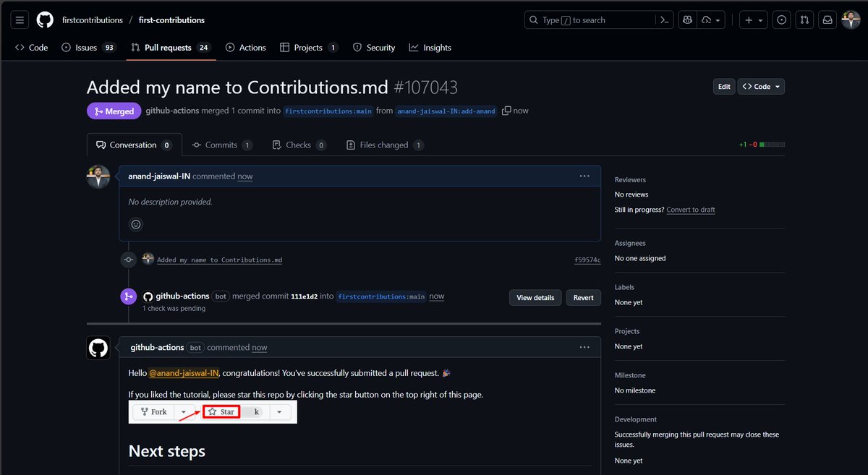Open the Security tab
This screenshot has height=475, width=868.
pyautogui.click(x=373, y=48)
